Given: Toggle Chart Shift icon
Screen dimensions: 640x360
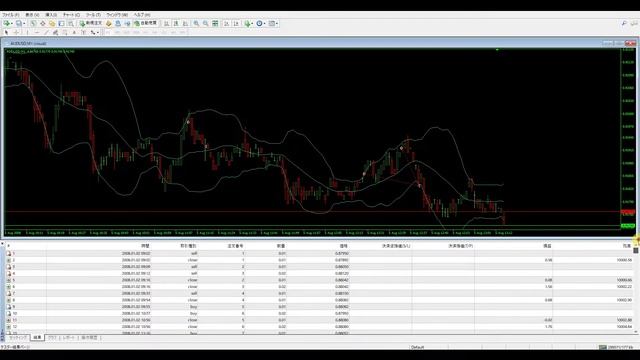Looking at the screenshot, I should pos(236,23).
